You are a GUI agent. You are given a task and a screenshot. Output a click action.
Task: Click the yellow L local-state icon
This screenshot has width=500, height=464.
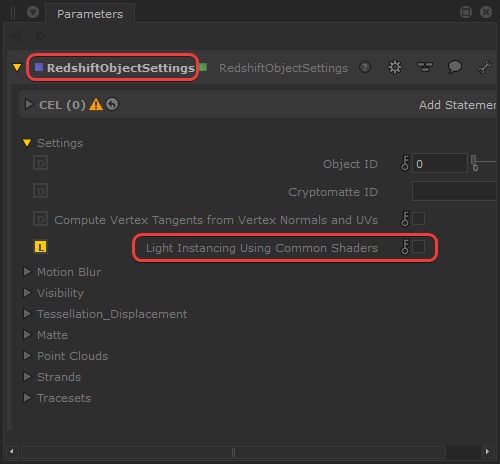pyautogui.click(x=41, y=247)
